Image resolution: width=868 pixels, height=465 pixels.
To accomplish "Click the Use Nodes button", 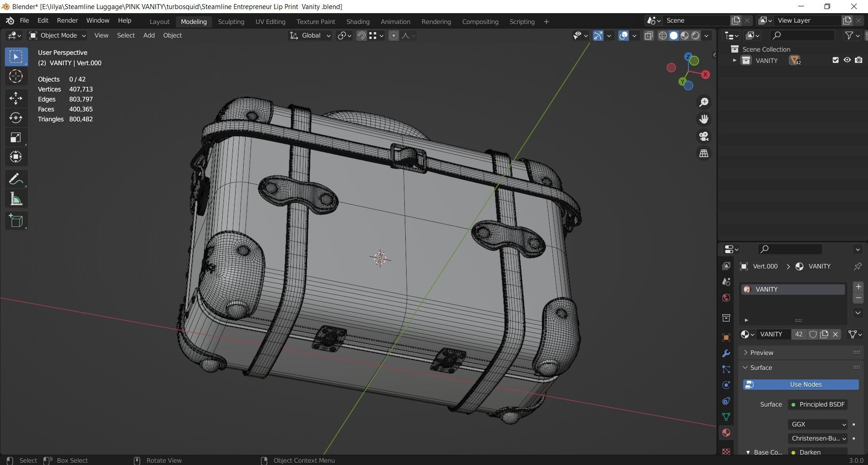I will [801, 384].
